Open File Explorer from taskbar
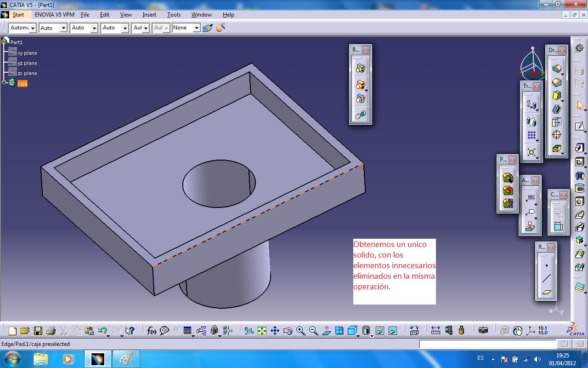Image resolution: width=588 pixels, height=368 pixels. 41,359
